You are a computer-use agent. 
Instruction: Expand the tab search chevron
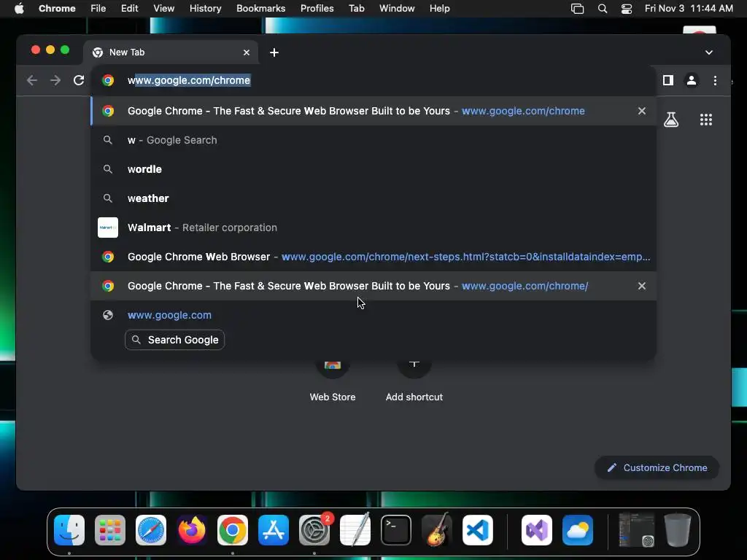click(x=709, y=52)
